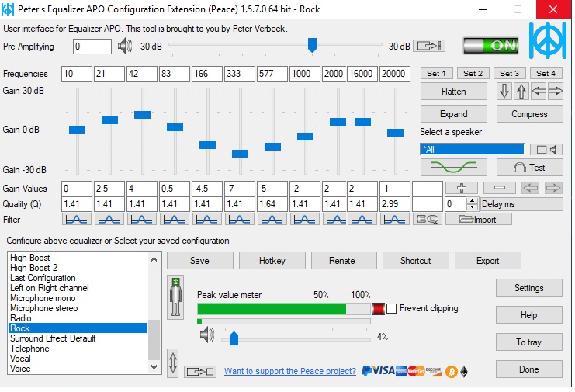Click the plus icon to add band
575x392 pixels.
462,188
